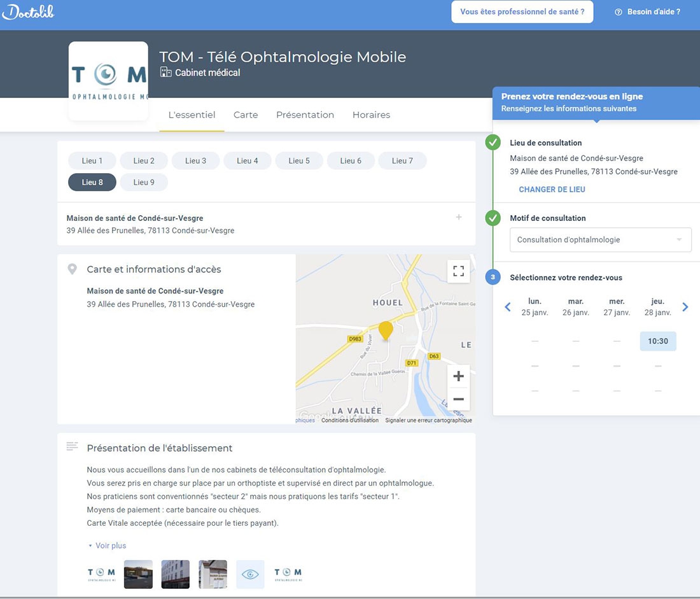The image size is (700, 599).
Task: Select Lieu 7 location
Action: point(402,161)
